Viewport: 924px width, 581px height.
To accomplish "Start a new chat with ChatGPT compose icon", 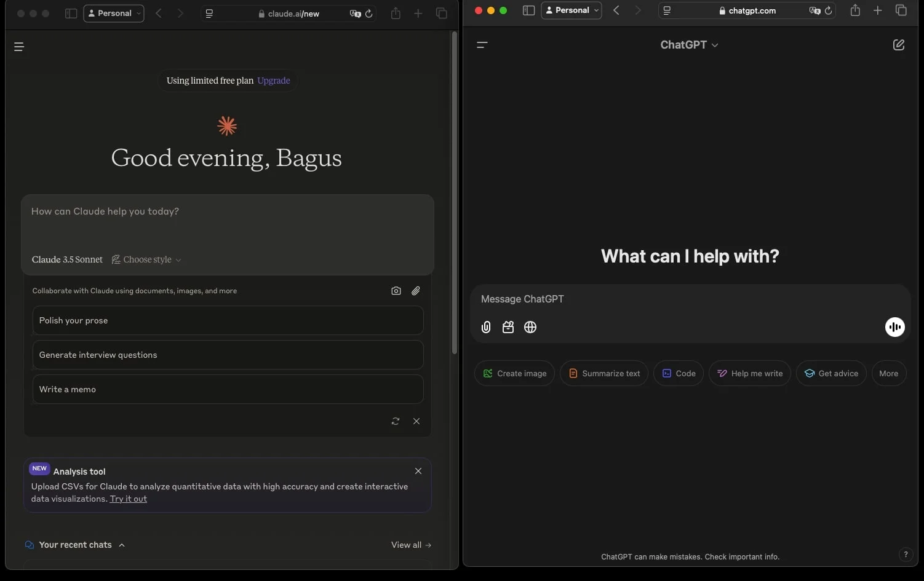I will pos(898,45).
